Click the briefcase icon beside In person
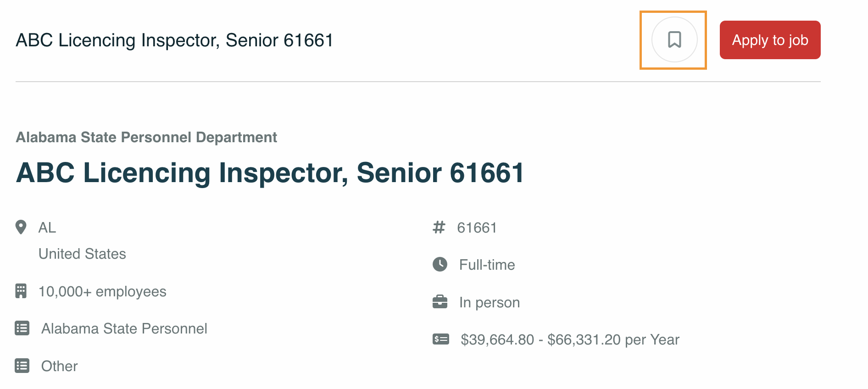Viewport: 868px width, 389px height. click(440, 302)
